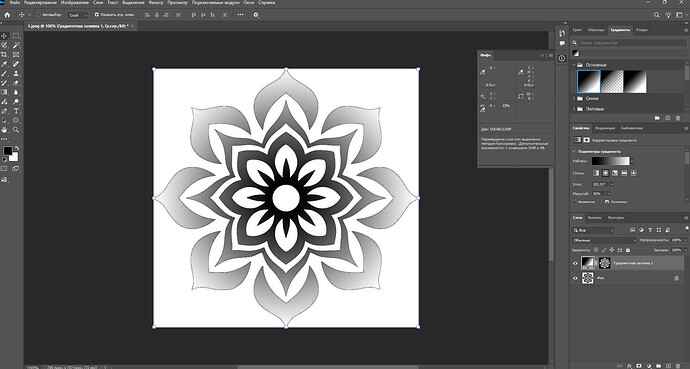Image resolution: width=690 pixels, height=369 pixels.
Task: Toggle the Dither checkbox in Properties
Action: pyautogui.click(x=607, y=202)
